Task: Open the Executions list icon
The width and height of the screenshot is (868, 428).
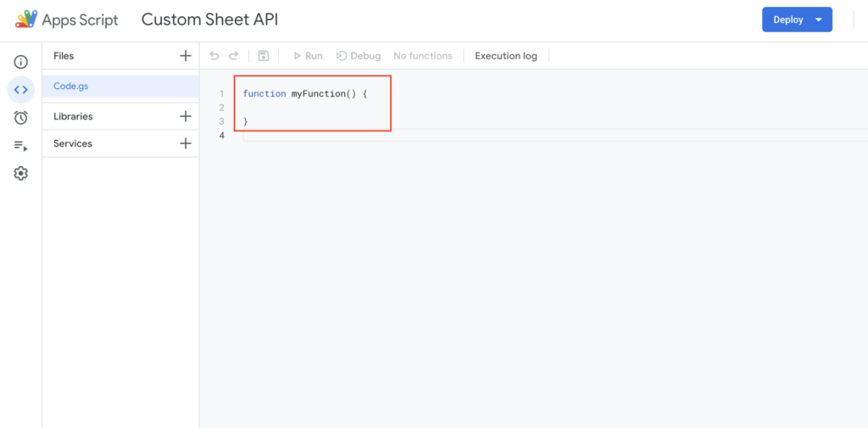Action: click(x=21, y=146)
